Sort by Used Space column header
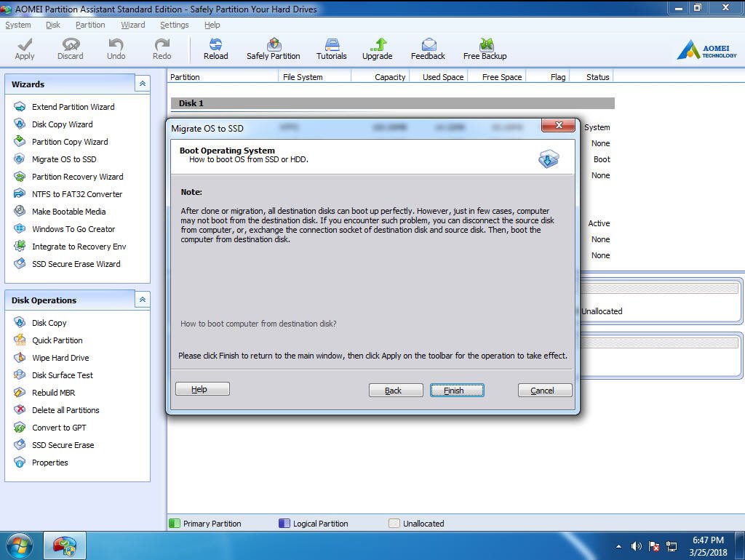Image resolution: width=745 pixels, height=560 pixels. 439,77
